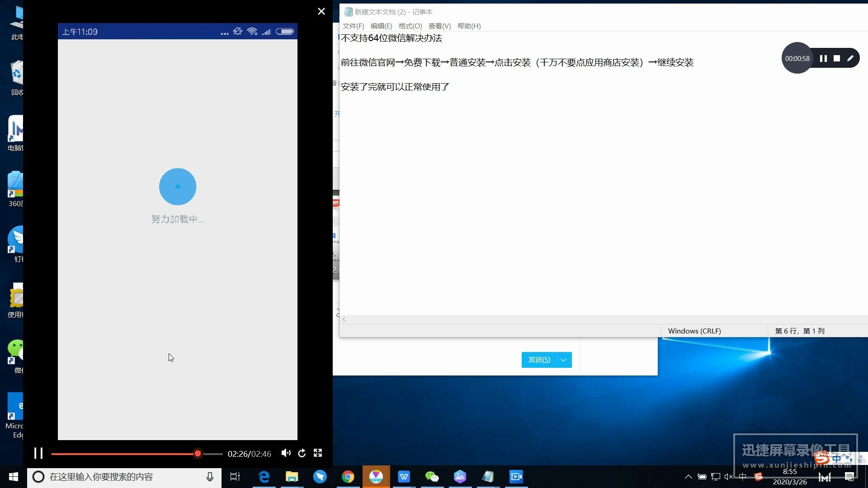
Task: Click the Chrome browser icon in taskbar
Action: (x=347, y=476)
